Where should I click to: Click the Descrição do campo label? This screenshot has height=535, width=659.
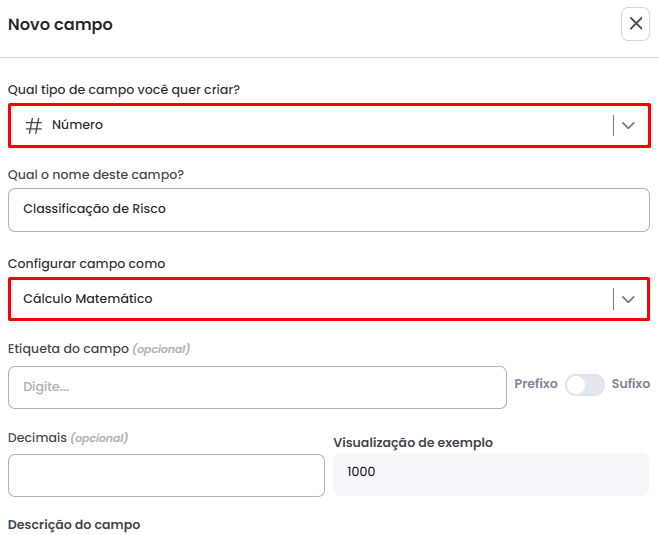coord(74,525)
